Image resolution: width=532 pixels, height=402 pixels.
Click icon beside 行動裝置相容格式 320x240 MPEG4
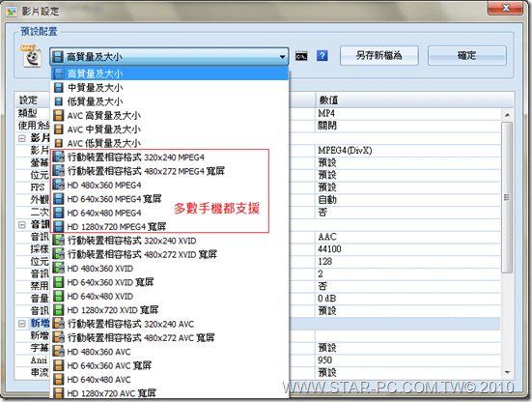coord(59,158)
